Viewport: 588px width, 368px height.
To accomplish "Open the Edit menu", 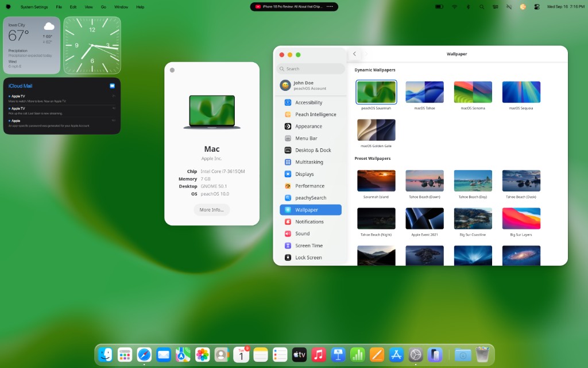I will click(73, 7).
